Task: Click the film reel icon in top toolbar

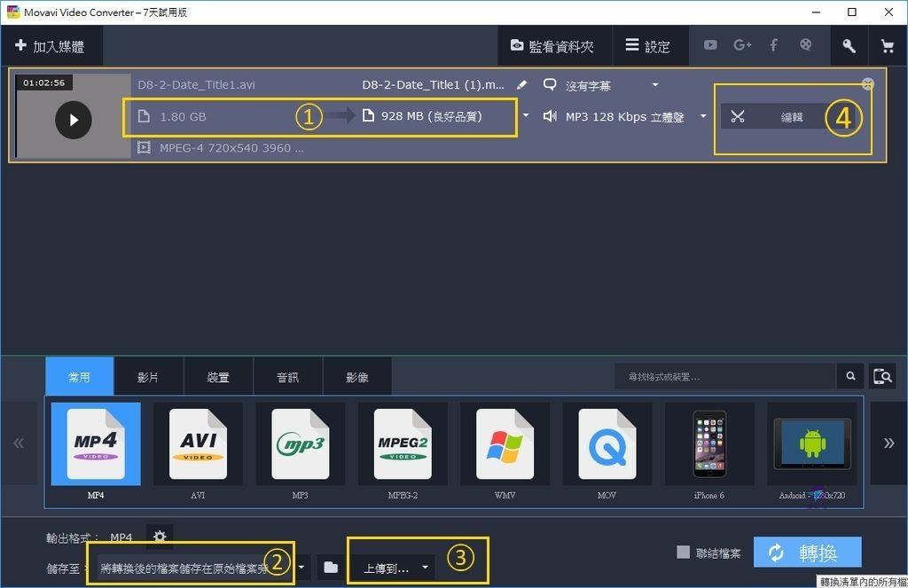Action: coord(805,44)
